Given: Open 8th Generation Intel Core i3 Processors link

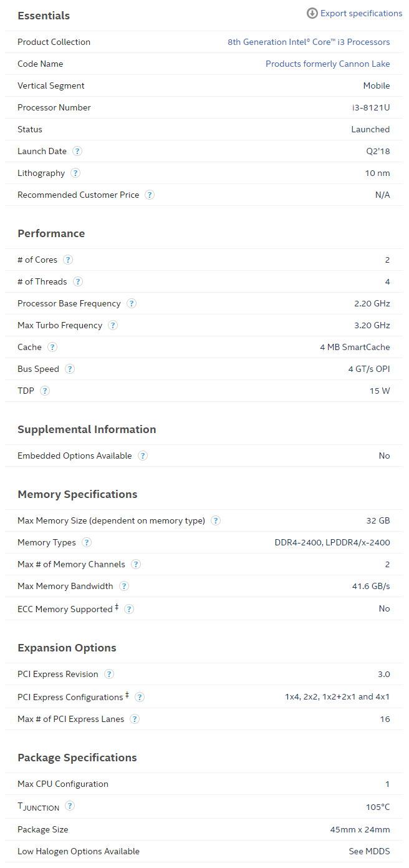Looking at the screenshot, I should [x=309, y=42].
